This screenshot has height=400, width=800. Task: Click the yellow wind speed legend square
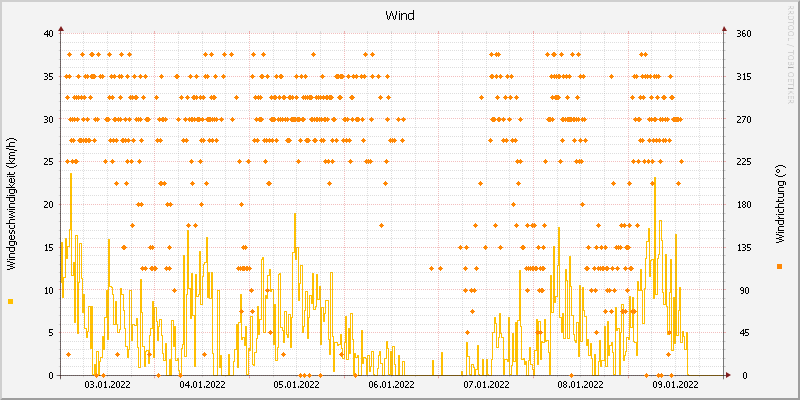pos(11,302)
